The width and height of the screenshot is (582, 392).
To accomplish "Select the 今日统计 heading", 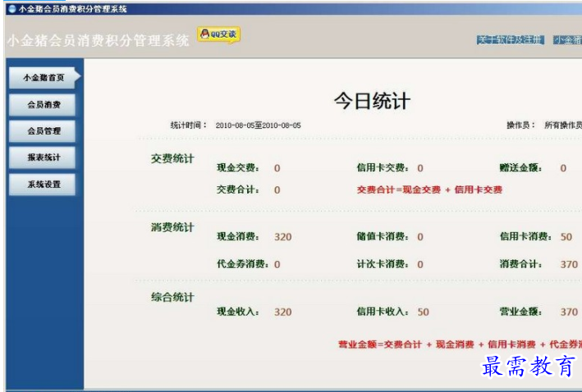I will pyautogui.click(x=373, y=101).
